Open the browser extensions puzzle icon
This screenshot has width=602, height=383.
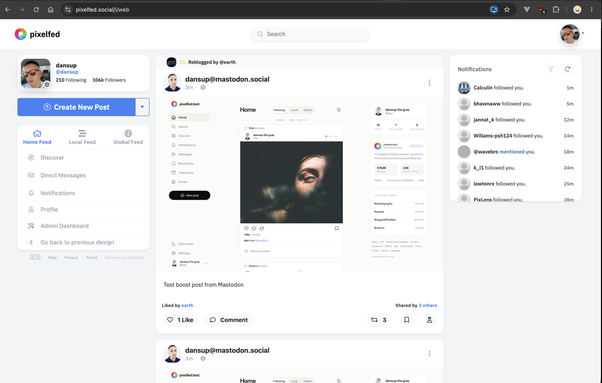556,10
